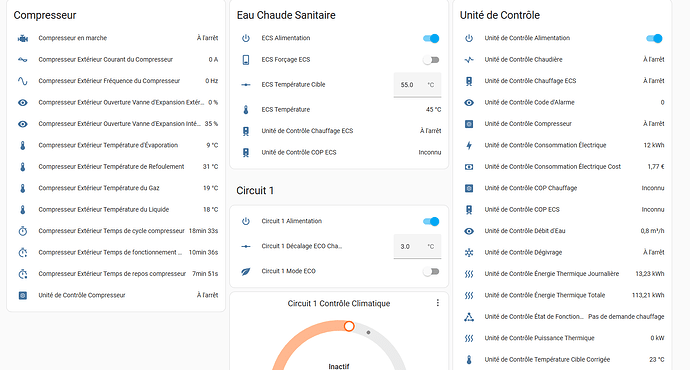Image resolution: width=690 pixels, height=370 pixels.
Task: Click the grey dot on thermostat dial
Action: (368, 333)
